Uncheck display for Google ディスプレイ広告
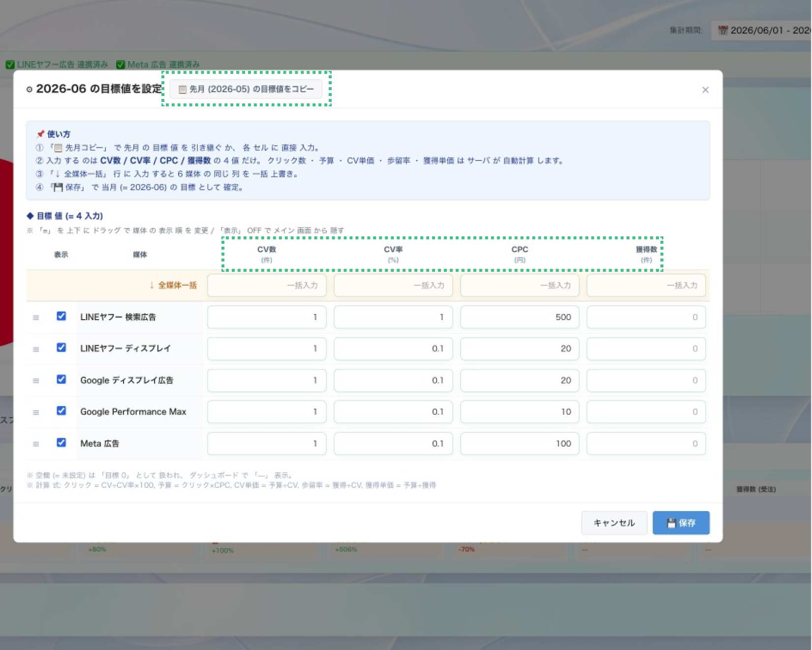The image size is (812, 650). [61, 379]
